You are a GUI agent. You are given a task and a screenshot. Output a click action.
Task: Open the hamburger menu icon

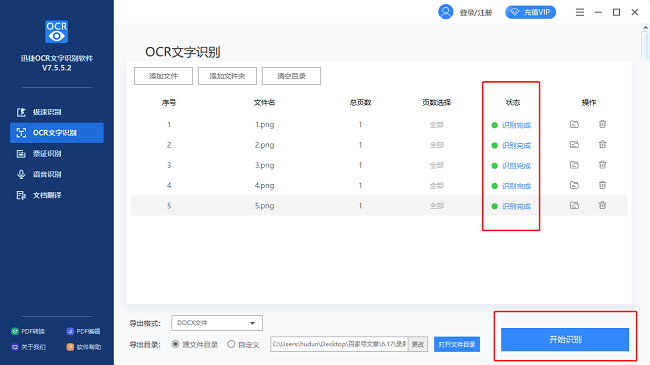click(x=580, y=12)
